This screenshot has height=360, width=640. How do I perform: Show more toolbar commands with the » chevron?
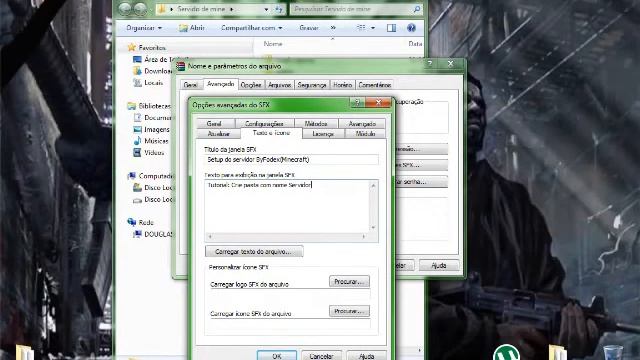[x=333, y=28]
